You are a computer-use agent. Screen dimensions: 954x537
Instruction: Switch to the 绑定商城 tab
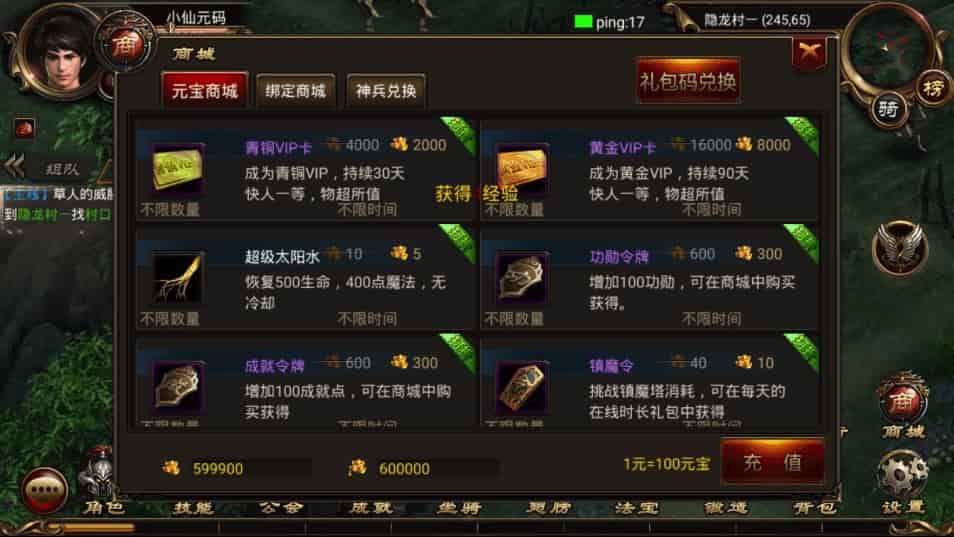pos(296,91)
